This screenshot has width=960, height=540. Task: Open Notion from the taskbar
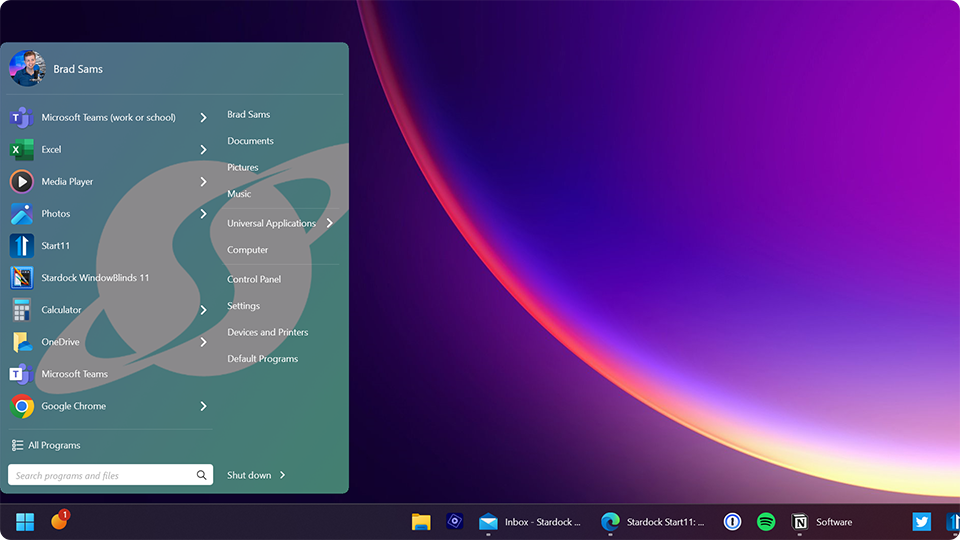pos(800,522)
